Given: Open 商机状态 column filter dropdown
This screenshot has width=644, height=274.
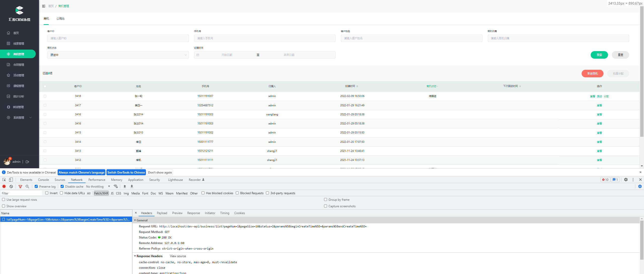Looking at the screenshot, I should [432, 86].
